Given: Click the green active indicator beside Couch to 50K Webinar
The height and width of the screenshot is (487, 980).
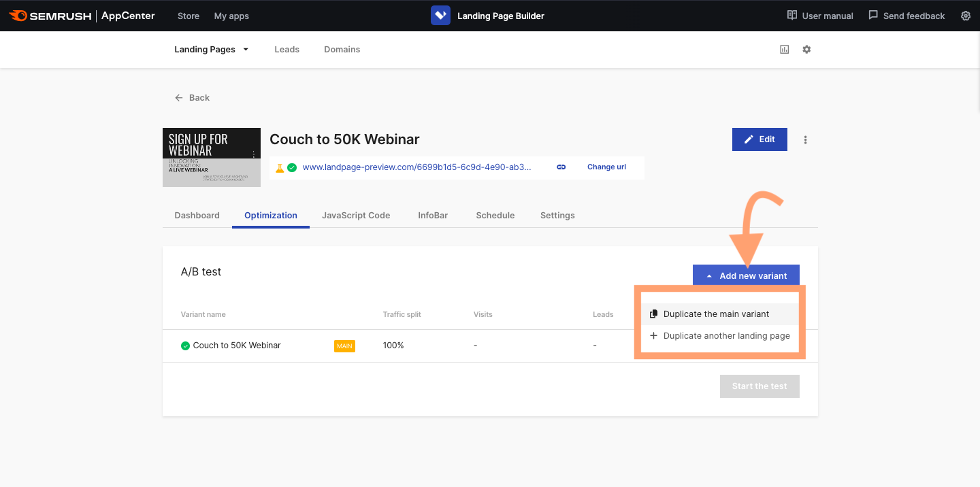Looking at the screenshot, I should (x=185, y=345).
